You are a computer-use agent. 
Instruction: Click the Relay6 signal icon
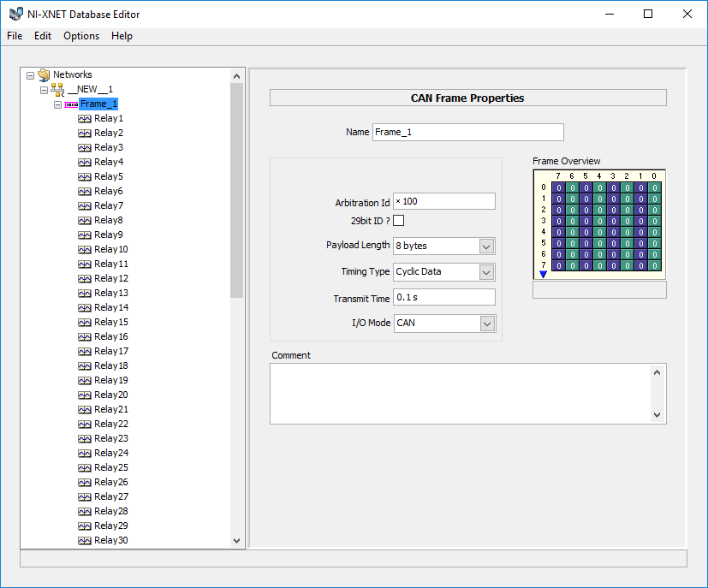tap(85, 192)
